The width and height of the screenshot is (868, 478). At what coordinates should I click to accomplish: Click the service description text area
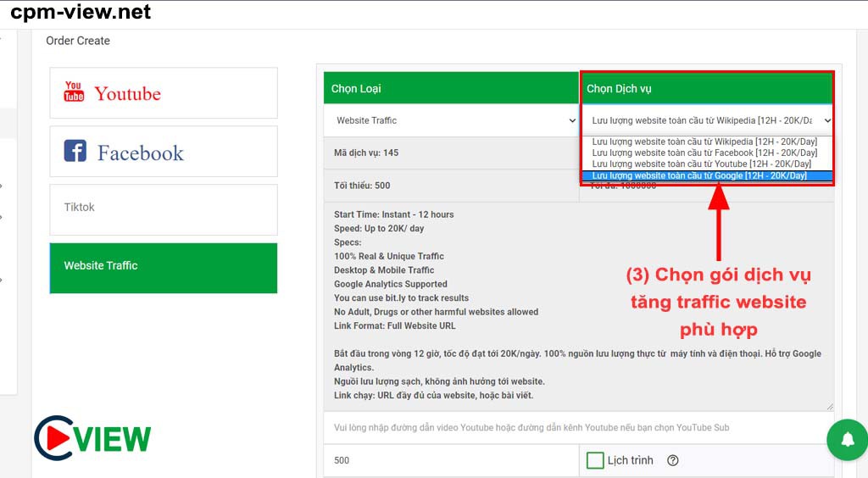[578, 307]
